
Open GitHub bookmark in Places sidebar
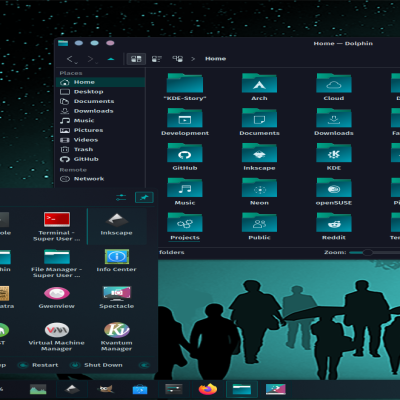[x=101, y=159]
